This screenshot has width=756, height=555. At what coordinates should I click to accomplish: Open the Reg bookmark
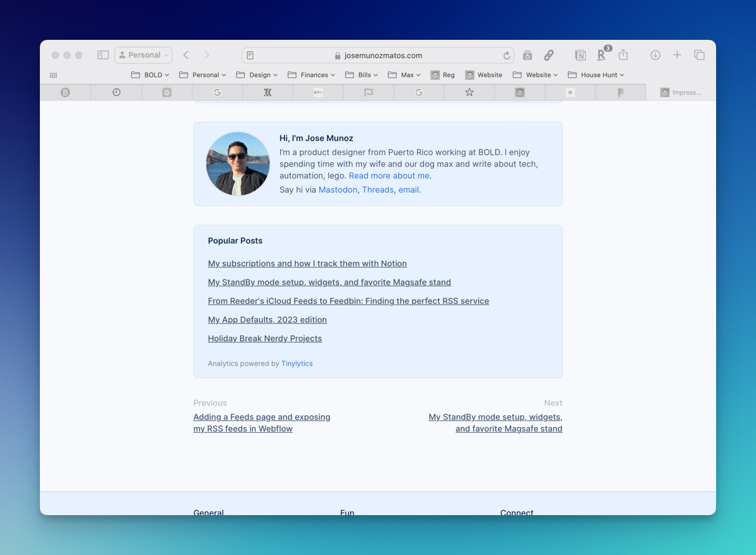(443, 75)
